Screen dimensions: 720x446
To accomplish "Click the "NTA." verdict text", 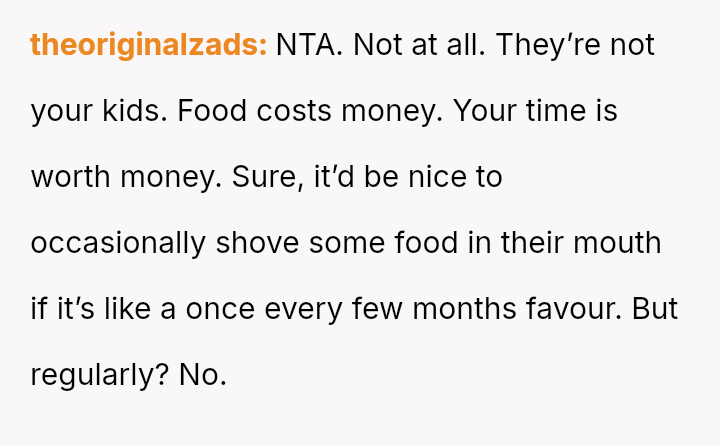I will tap(308, 45).
